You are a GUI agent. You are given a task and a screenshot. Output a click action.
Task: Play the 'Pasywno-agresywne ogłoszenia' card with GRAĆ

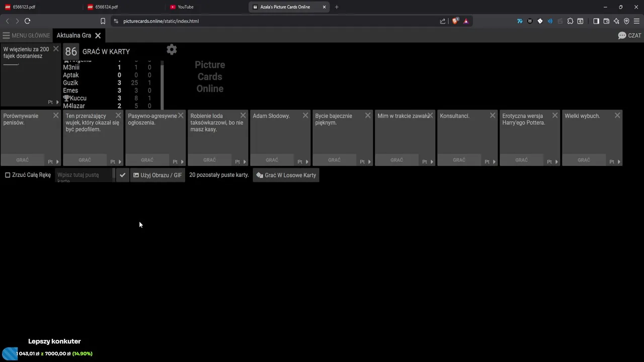pos(147,160)
